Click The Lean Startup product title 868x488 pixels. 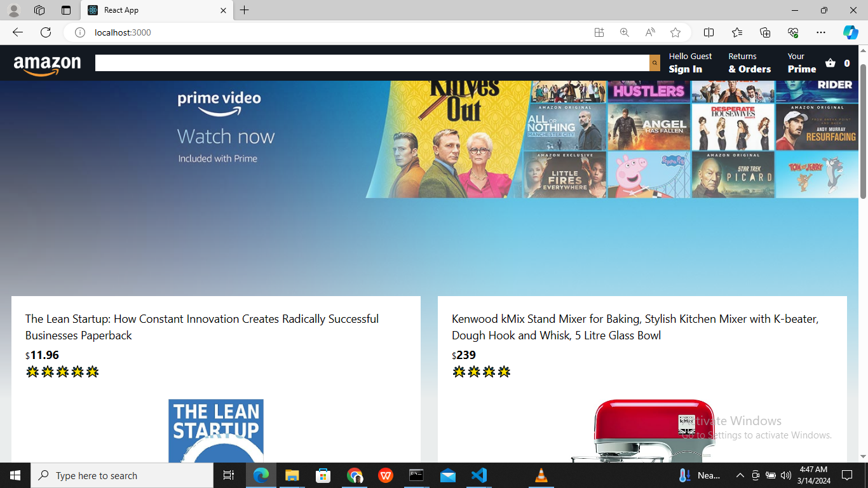click(x=202, y=327)
